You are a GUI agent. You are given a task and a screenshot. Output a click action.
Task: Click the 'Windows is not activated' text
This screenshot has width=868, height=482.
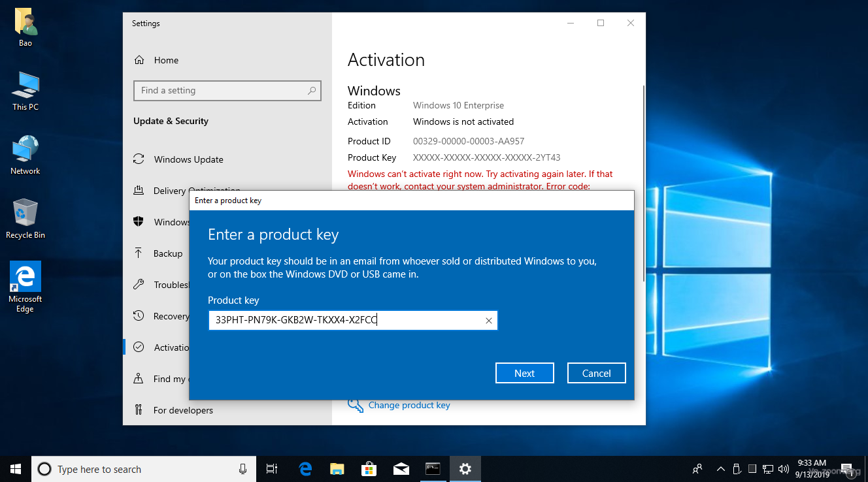tap(463, 121)
